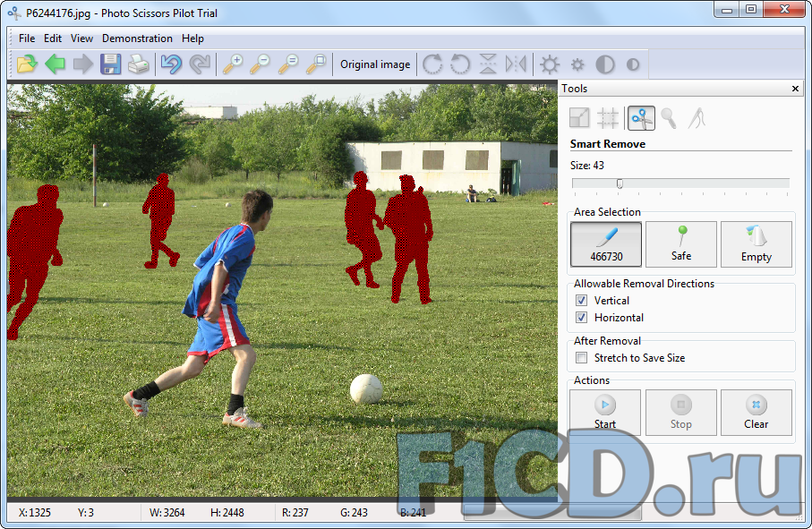This screenshot has height=529, width=812.
Task: Go to next image with gray arrow
Action: [x=83, y=64]
